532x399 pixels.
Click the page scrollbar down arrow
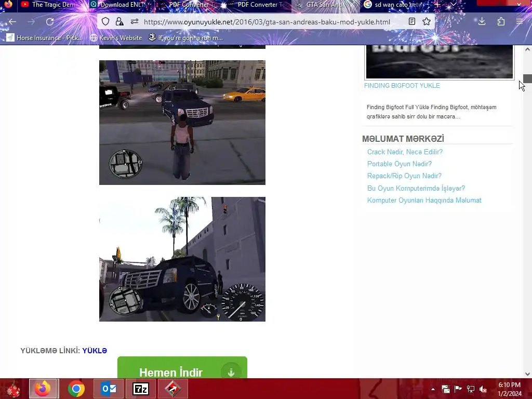527,374
